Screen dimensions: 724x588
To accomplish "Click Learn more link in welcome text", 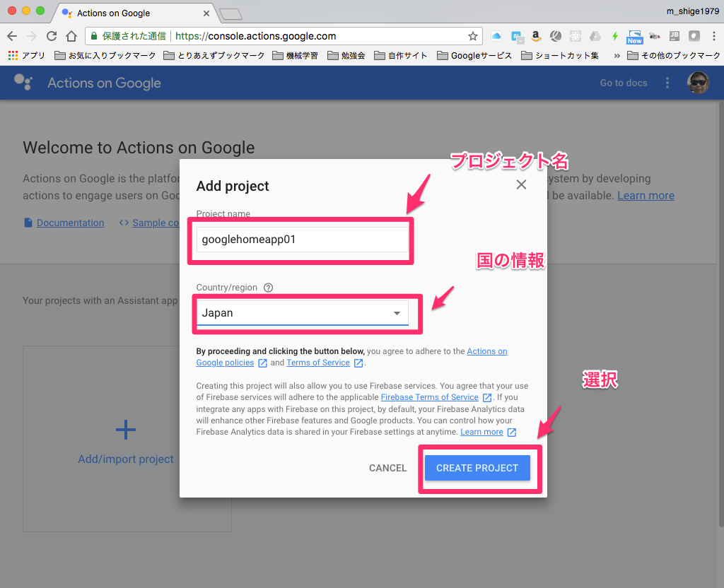I will coord(646,195).
